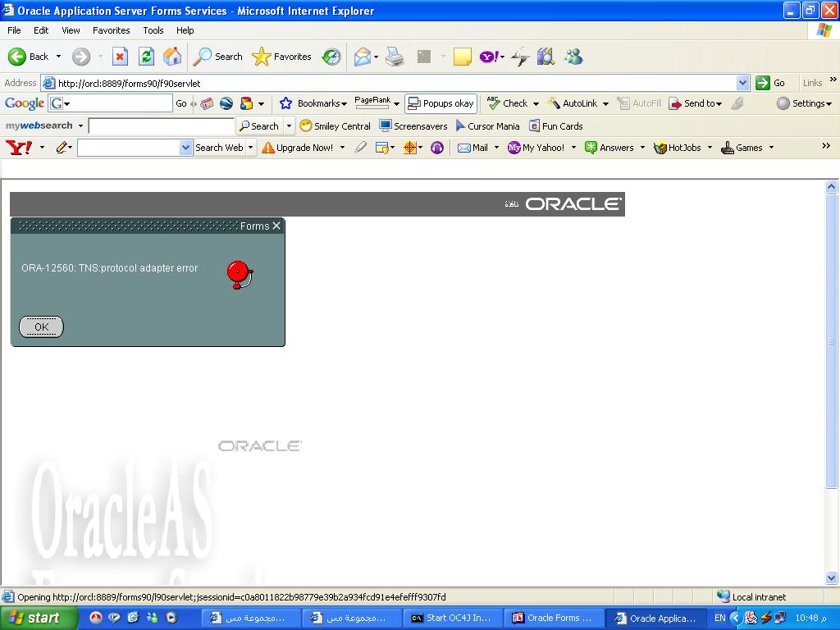Click the Go button beside the address bar
This screenshot has width=840, height=630.
click(x=771, y=83)
